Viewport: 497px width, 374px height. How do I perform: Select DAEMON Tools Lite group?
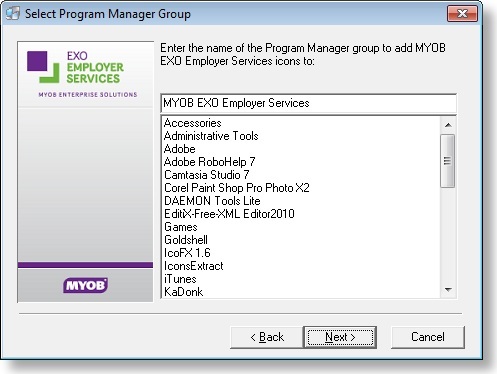[212, 201]
